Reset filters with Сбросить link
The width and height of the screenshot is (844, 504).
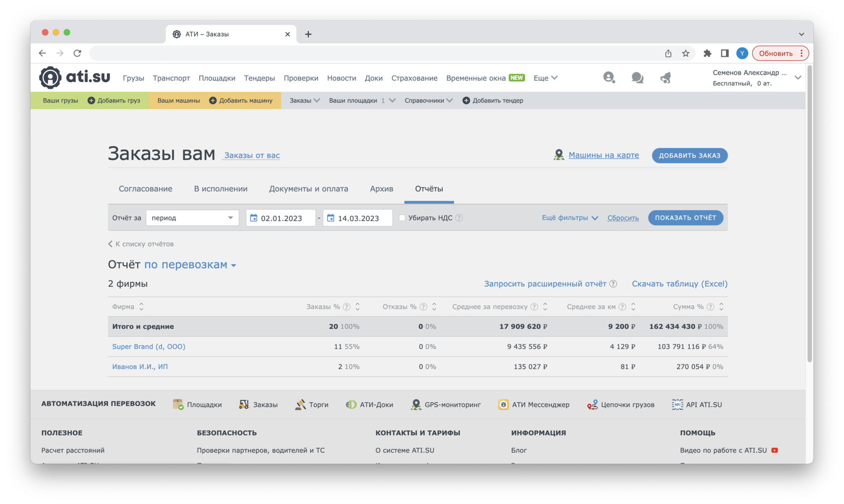pyautogui.click(x=623, y=218)
